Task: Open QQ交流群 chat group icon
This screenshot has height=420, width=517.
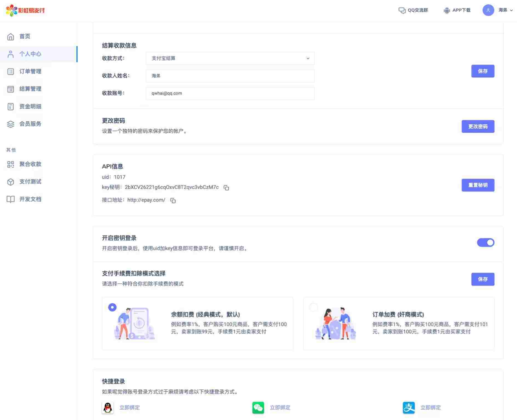Action: click(402, 10)
